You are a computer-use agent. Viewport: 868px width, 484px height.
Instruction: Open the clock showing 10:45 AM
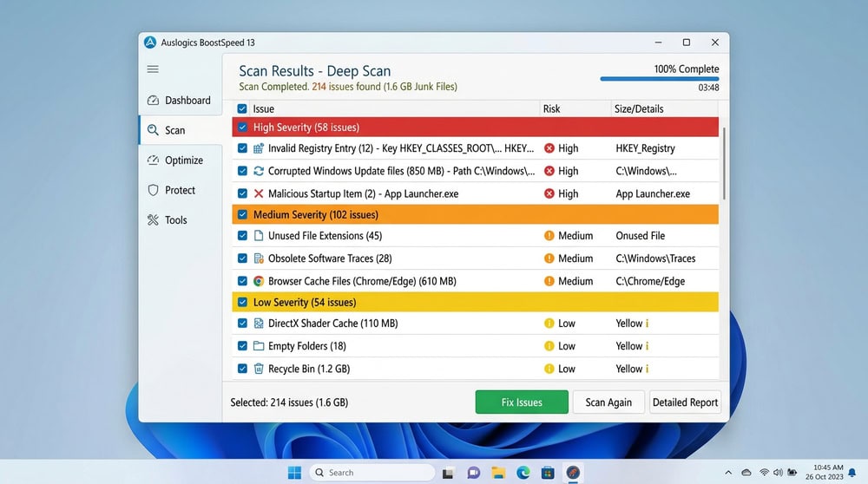(x=825, y=472)
